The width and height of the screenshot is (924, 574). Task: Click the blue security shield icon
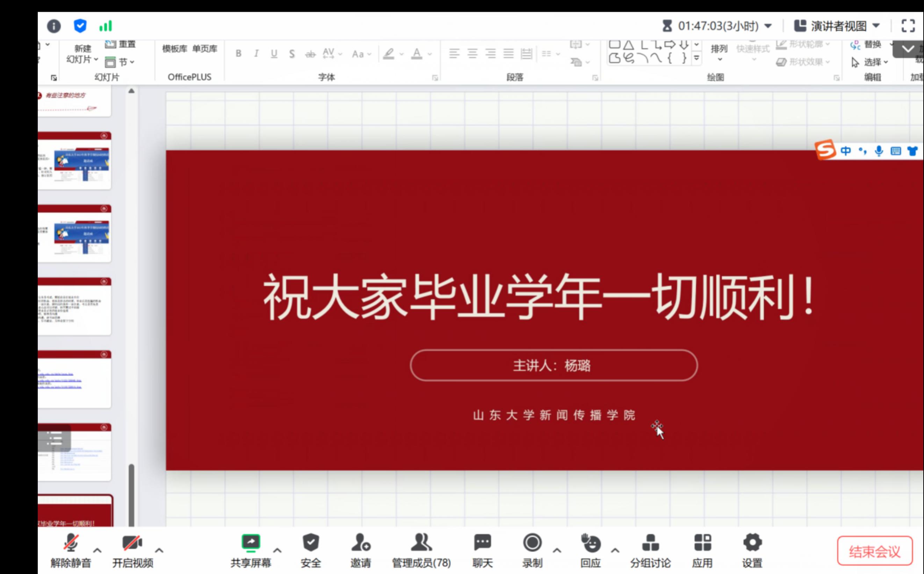pos(80,26)
